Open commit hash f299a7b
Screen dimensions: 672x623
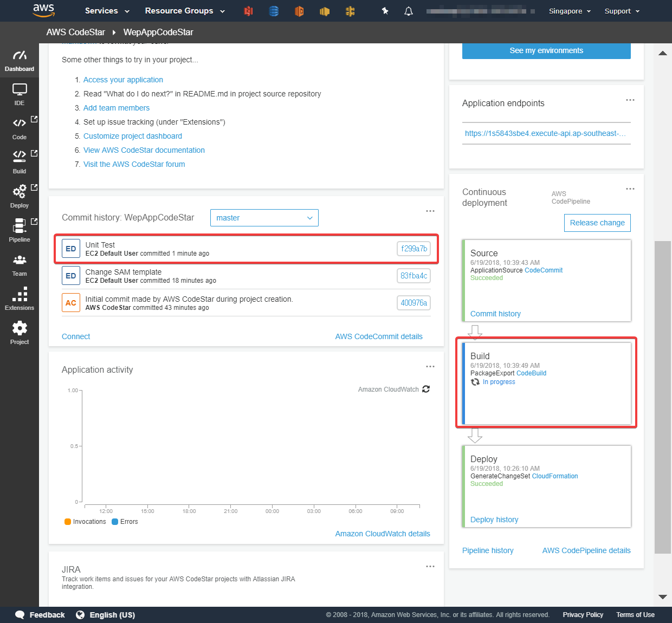click(x=414, y=249)
